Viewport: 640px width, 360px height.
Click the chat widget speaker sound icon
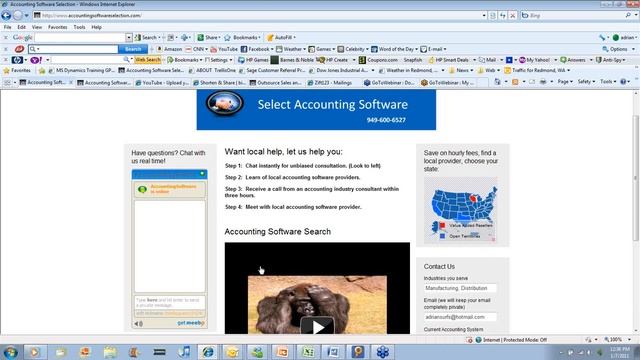tap(139, 324)
